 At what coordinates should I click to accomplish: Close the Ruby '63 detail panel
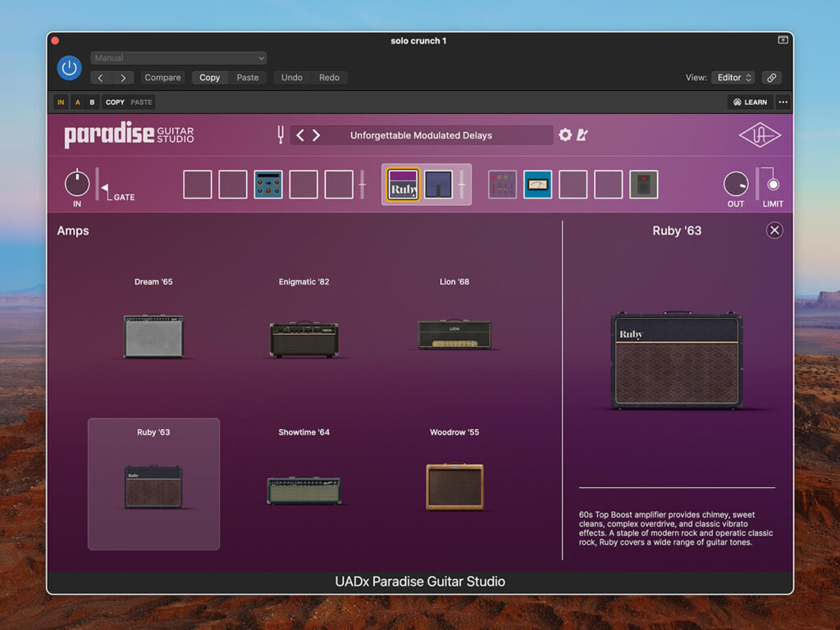pyautogui.click(x=774, y=231)
